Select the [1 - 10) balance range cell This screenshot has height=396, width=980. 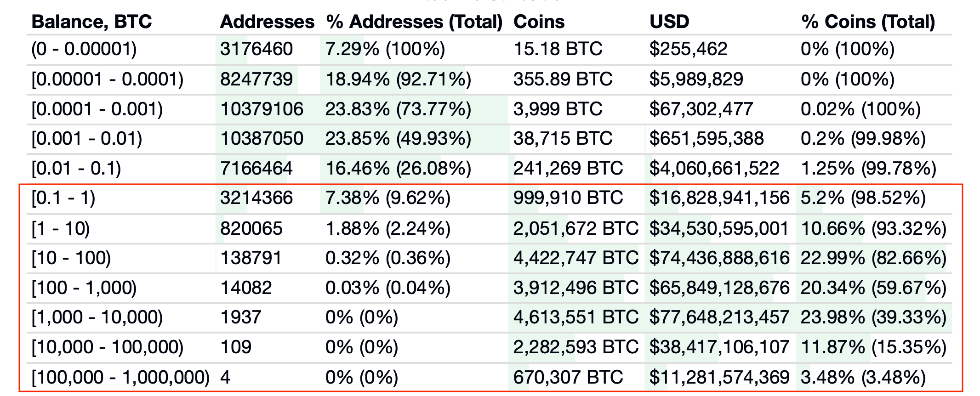coord(61,228)
